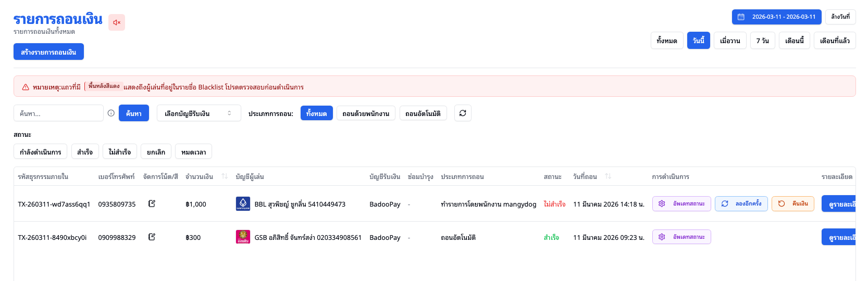
Task: Click the ค้นหา search text field
Action: click(58, 113)
